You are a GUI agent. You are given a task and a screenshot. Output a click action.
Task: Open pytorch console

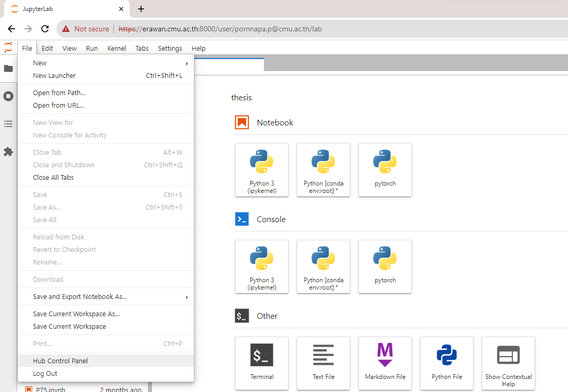pyautogui.click(x=385, y=267)
